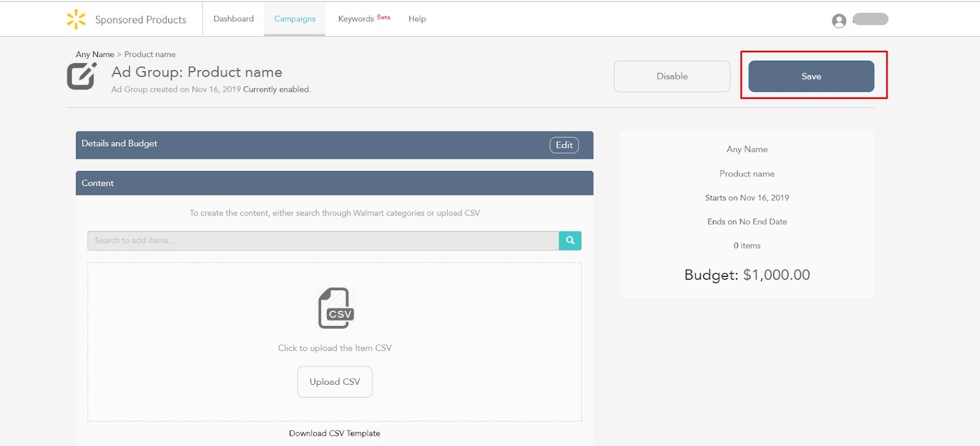Viewport: 980px width, 446px height.
Task: Click the Walmart categories instruction text
Action: pos(334,213)
